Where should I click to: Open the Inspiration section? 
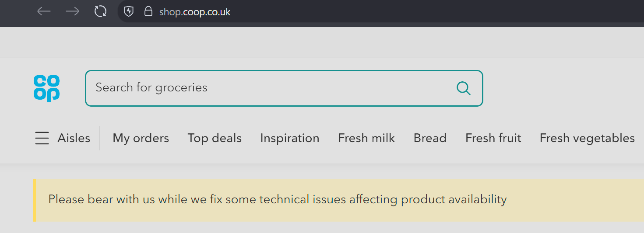coord(290,138)
